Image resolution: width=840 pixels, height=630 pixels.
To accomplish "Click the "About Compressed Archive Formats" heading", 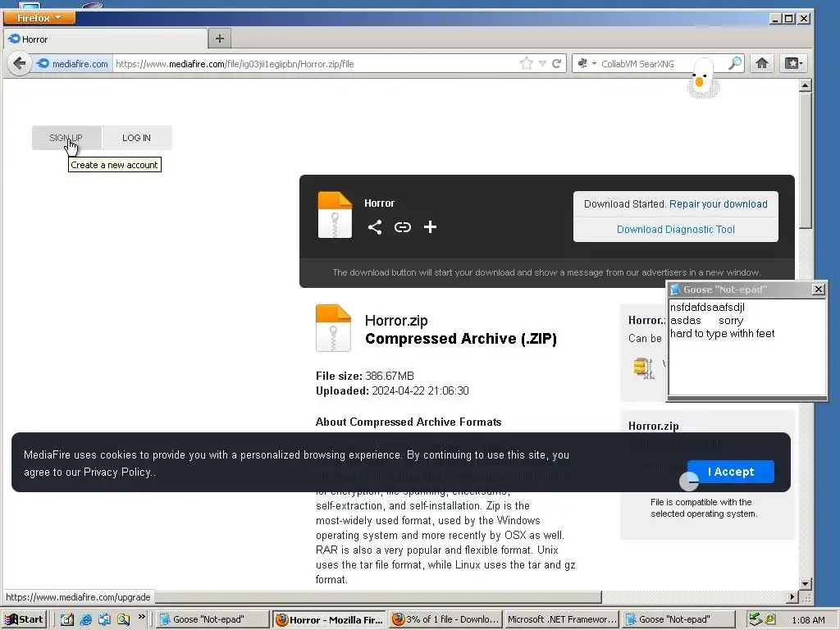I will [x=409, y=422].
